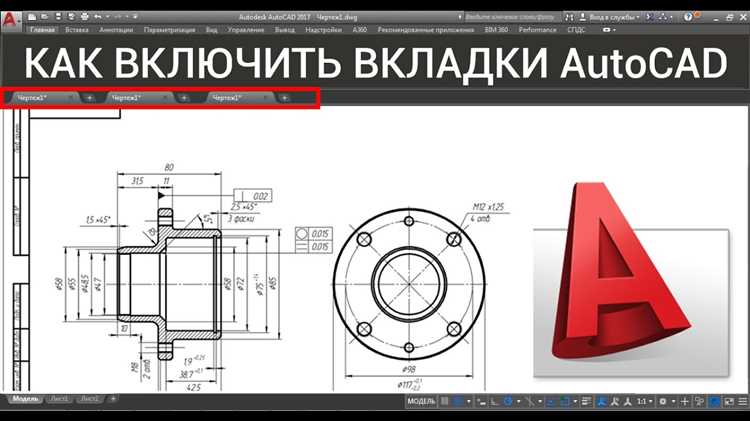Open the Рекомендованные приложения ribbon tab
This screenshot has height=421, width=750.
click(426, 30)
